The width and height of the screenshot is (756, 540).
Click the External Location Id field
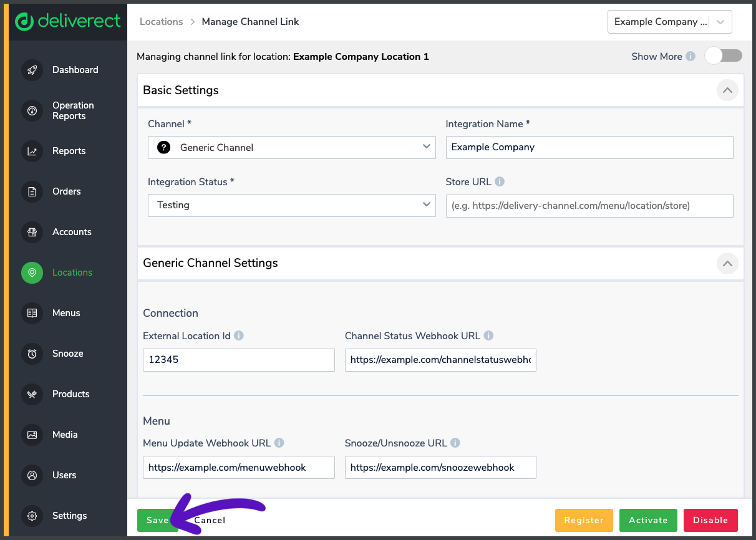(239, 360)
